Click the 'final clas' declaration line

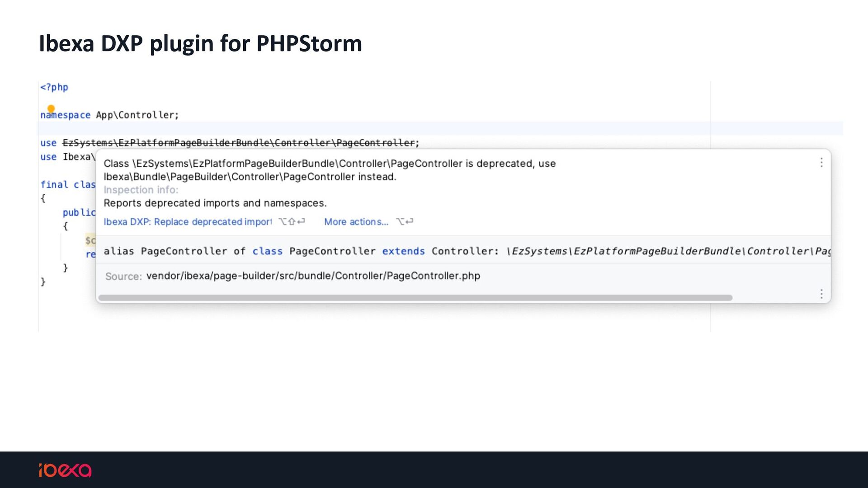[x=68, y=184]
